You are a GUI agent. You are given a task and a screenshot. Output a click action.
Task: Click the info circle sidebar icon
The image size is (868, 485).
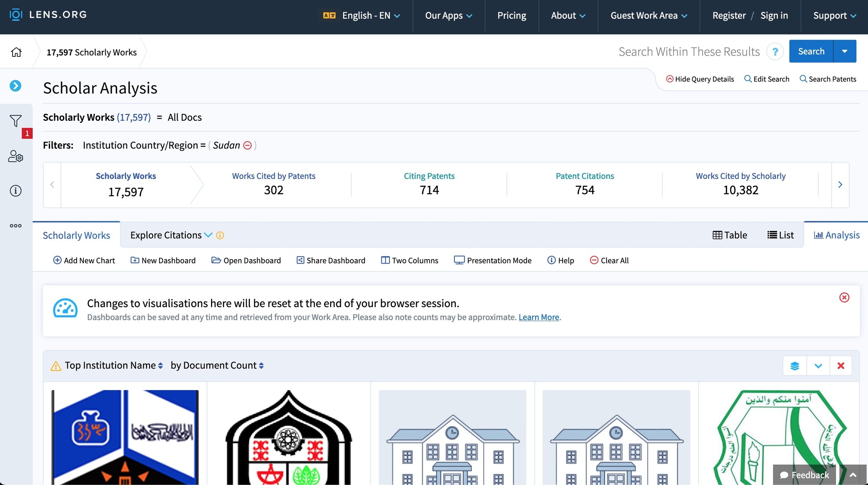pyautogui.click(x=15, y=190)
